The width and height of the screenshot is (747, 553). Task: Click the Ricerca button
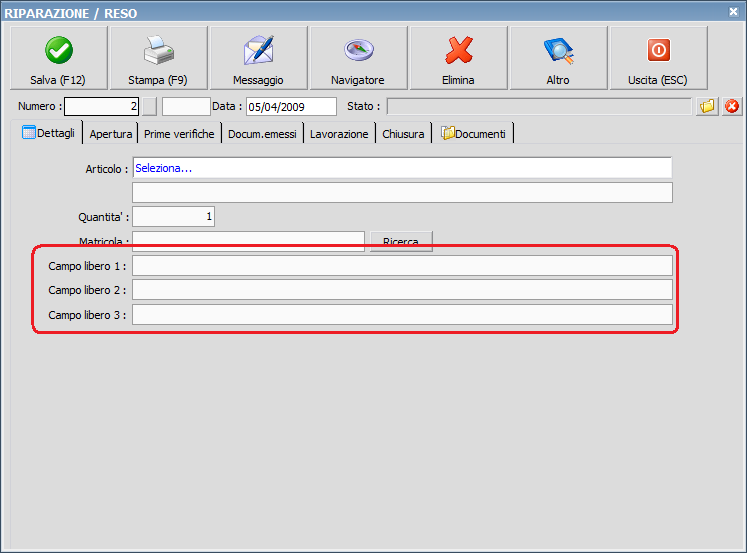pyautogui.click(x=401, y=241)
